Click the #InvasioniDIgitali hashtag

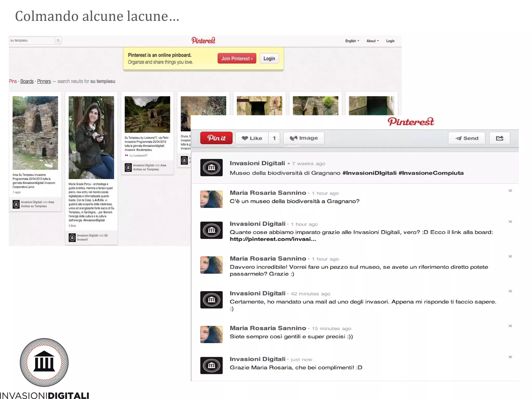click(369, 173)
